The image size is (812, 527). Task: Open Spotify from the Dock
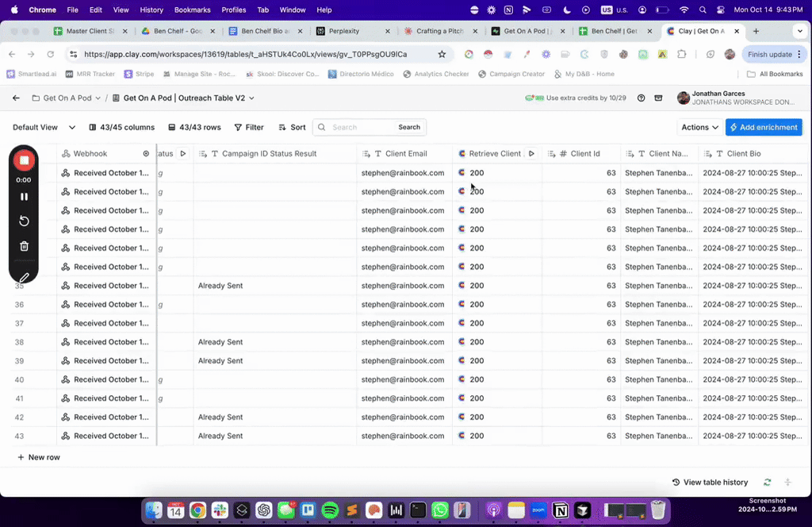coord(331,510)
